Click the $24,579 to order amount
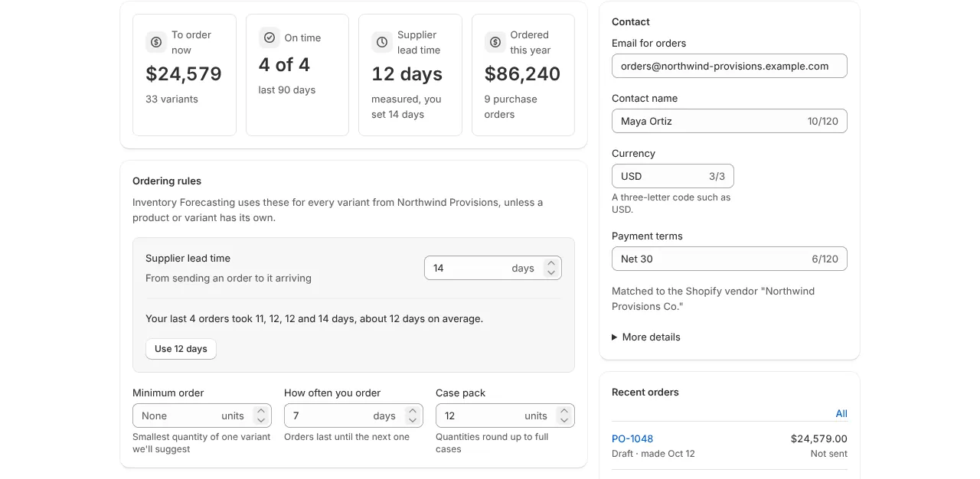This screenshot has height=479, width=980. point(184,74)
